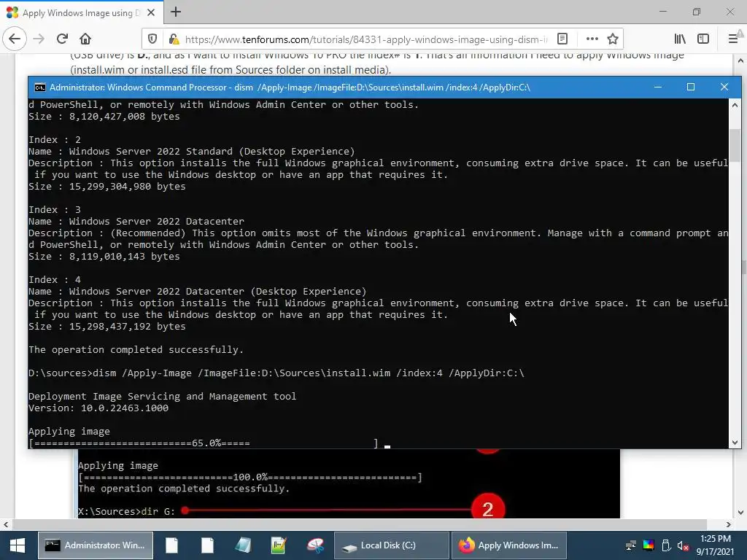Open display color tray icon

point(649,545)
